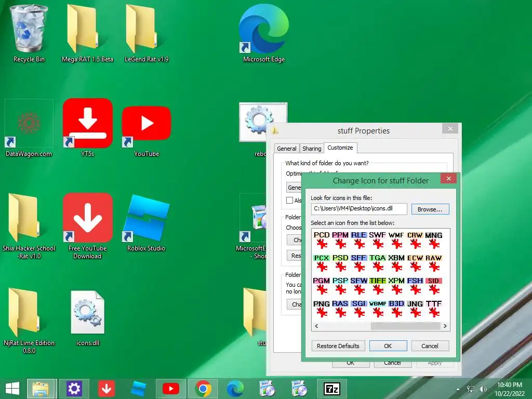Screen dimensions: 532x399
Task: Select the Microsoft Edge desktop shortcut
Action: 264,34
